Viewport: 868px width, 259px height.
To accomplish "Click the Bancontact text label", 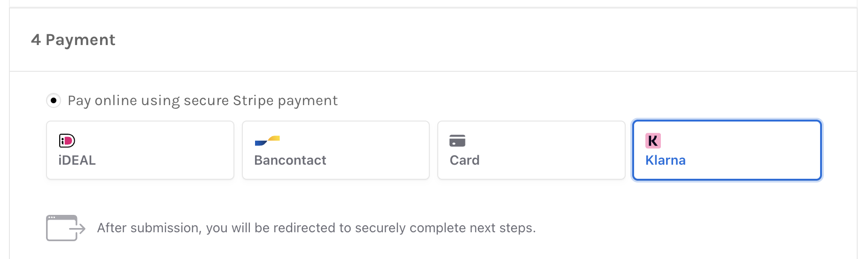I will click(290, 160).
